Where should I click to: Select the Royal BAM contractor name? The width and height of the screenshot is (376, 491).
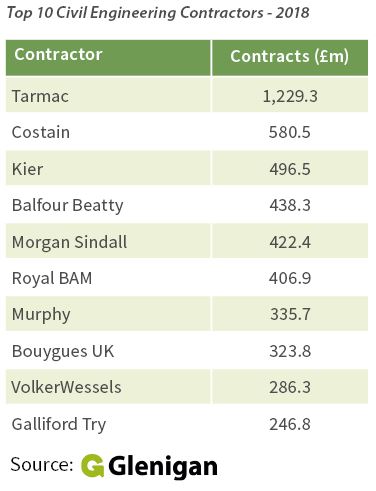[x=52, y=279]
